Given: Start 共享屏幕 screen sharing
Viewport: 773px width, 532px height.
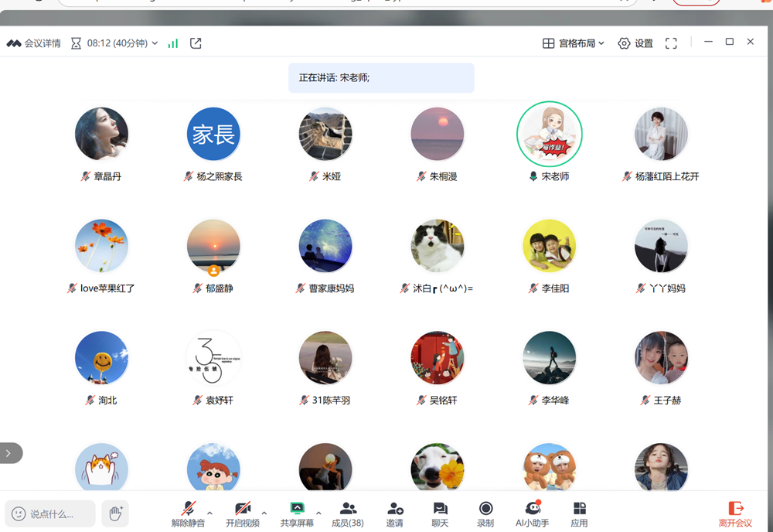Looking at the screenshot, I should [297, 513].
